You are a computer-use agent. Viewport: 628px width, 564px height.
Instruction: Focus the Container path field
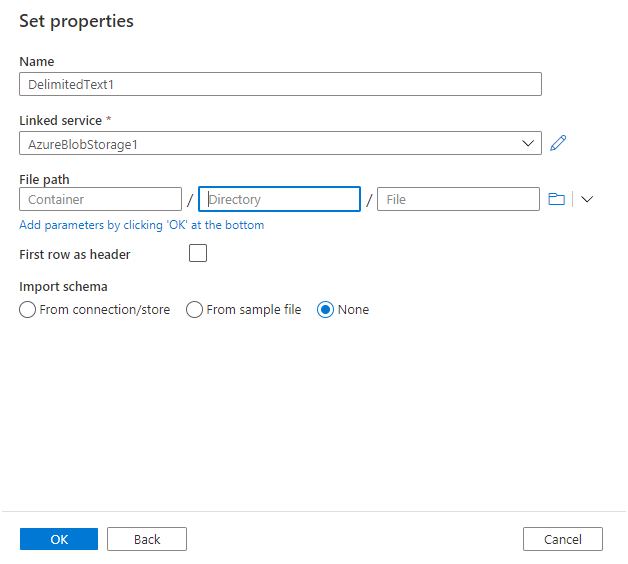coord(101,199)
